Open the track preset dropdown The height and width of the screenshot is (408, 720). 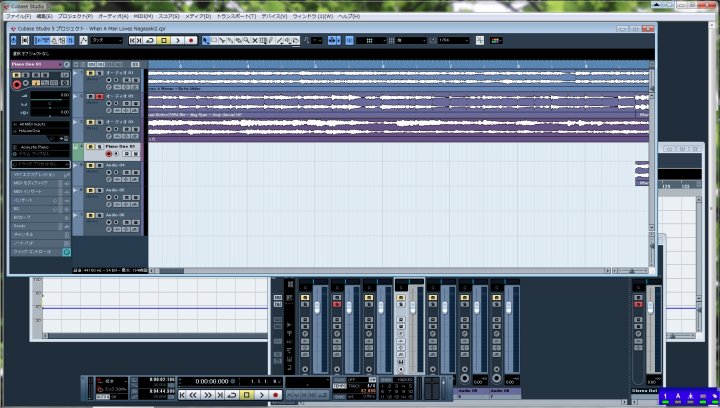40,164
